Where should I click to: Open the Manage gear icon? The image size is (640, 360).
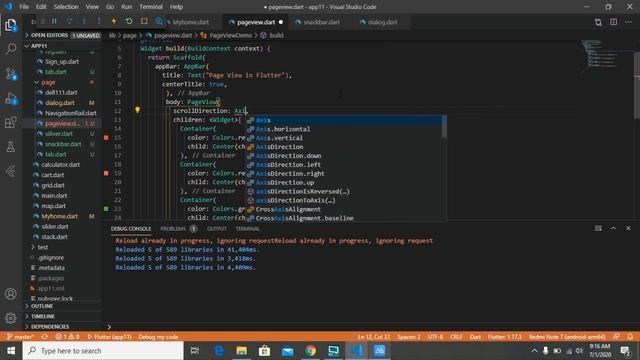(11, 318)
